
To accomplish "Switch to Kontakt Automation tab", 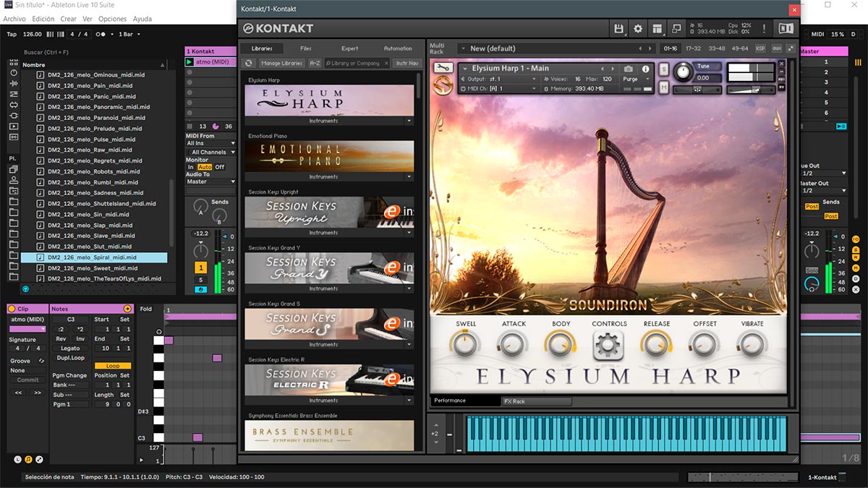I will tap(398, 48).
